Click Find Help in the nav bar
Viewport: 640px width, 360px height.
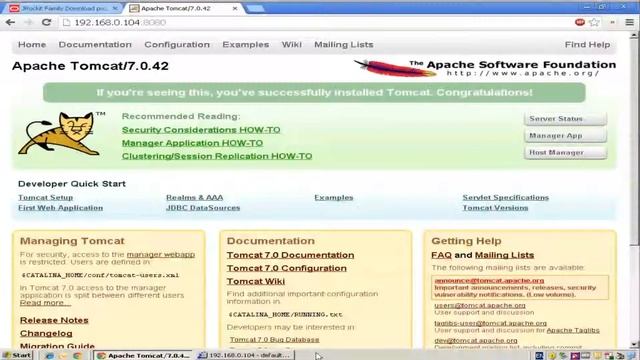(x=587, y=44)
